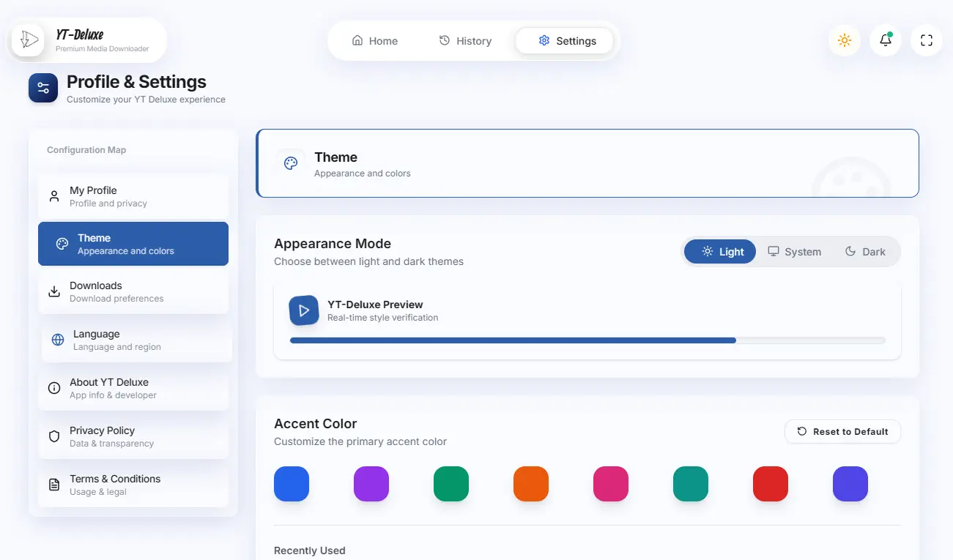Go to the Home tab
The image size is (953, 560).
point(374,41)
